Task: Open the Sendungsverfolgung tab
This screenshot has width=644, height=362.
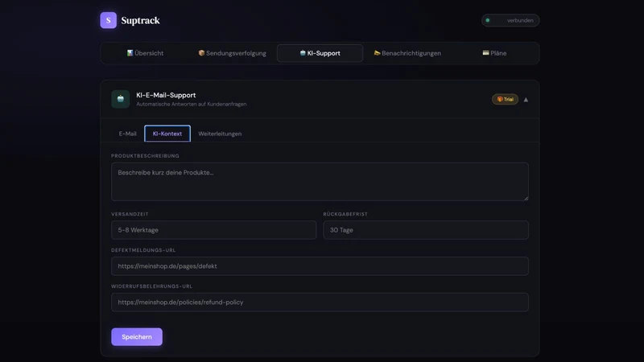Action: click(x=232, y=53)
